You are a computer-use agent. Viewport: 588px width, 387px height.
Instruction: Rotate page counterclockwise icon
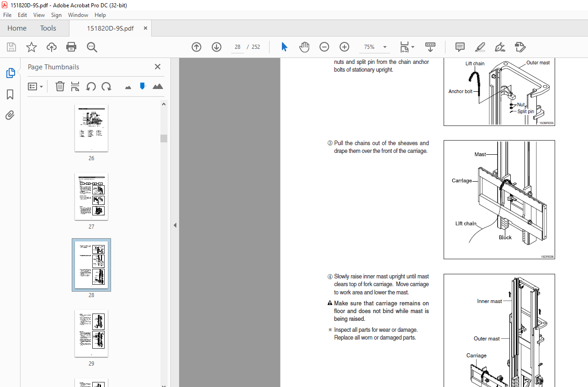pyautogui.click(x=91, y=86)
